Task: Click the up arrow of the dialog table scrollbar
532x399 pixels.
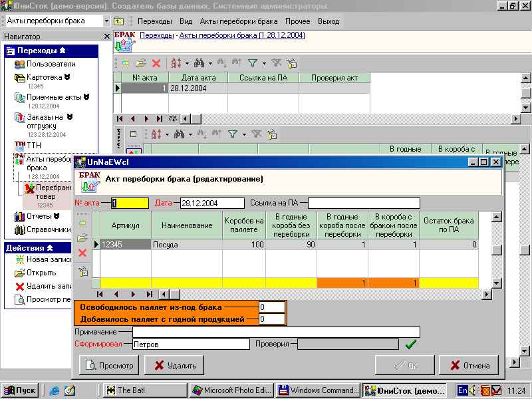Action: (496, 217)
